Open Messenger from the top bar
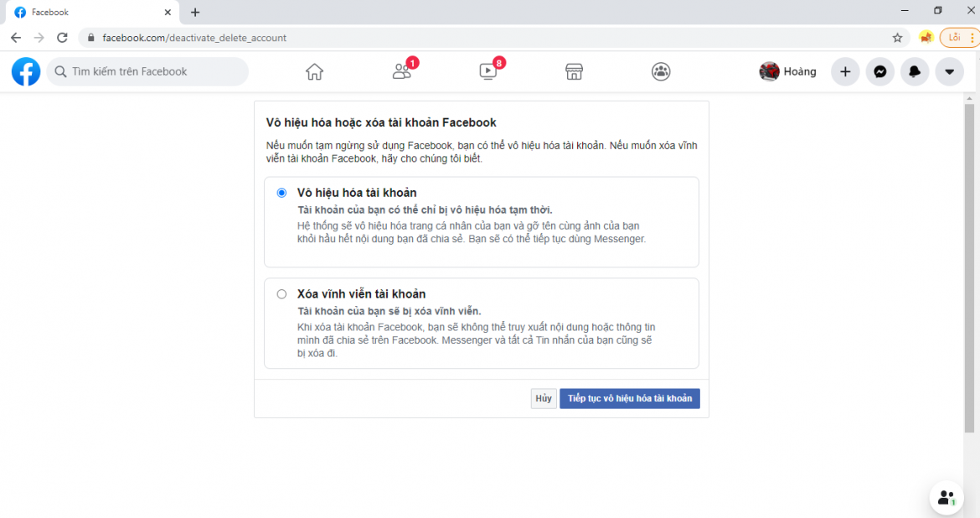Image resolution: width=980 pixels, height=518 pixels. [879, 72]
